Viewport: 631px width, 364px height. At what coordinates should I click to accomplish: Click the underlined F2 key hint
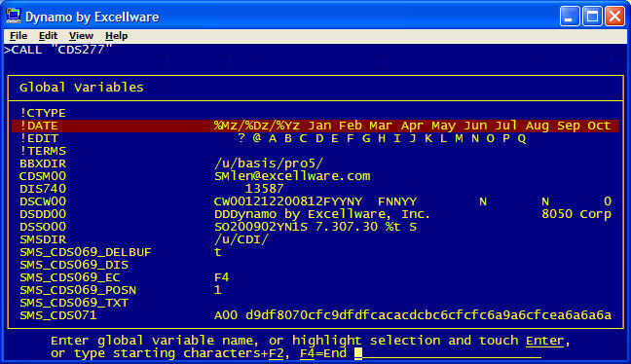click(x=277, y=353)
